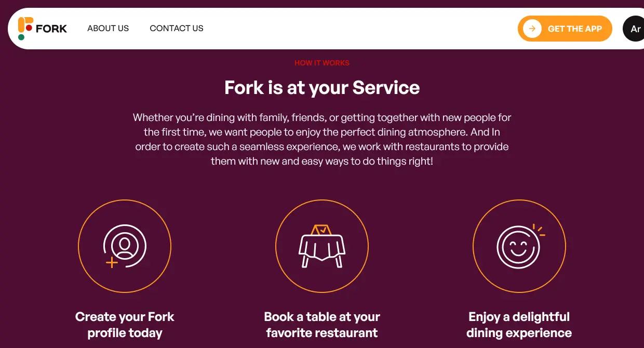Image resolution: width=644 pixels, height=348 pixels.
Task: Click the descriptive paragraph about dining atmosphere
Action: pyautogui.click(x=322, y=139)
